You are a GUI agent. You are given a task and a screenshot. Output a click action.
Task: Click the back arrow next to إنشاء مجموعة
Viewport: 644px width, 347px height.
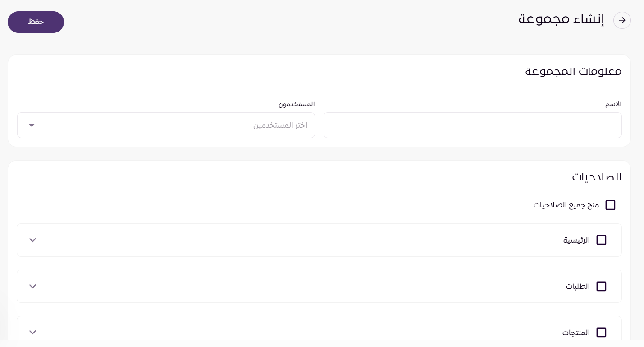(x=622, y=20)
